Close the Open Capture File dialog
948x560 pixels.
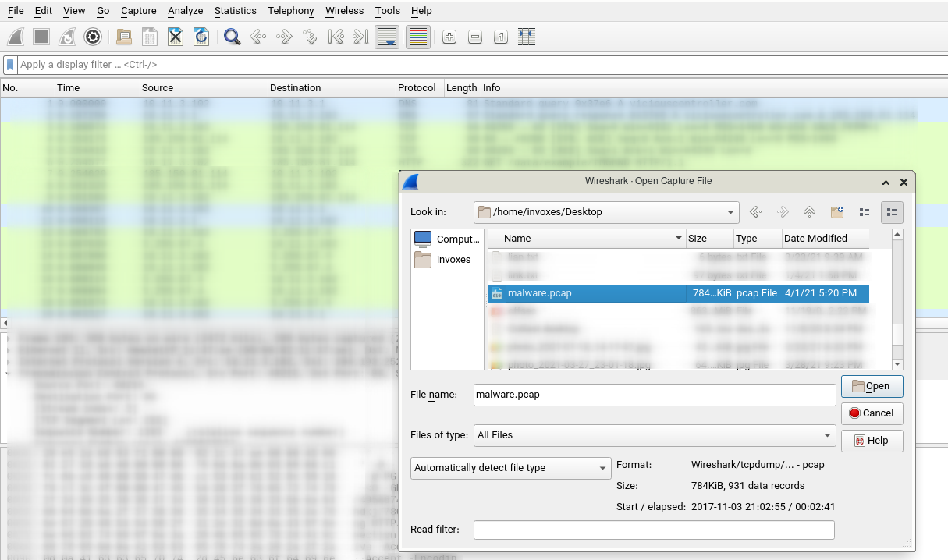click(x=904, y=182)
